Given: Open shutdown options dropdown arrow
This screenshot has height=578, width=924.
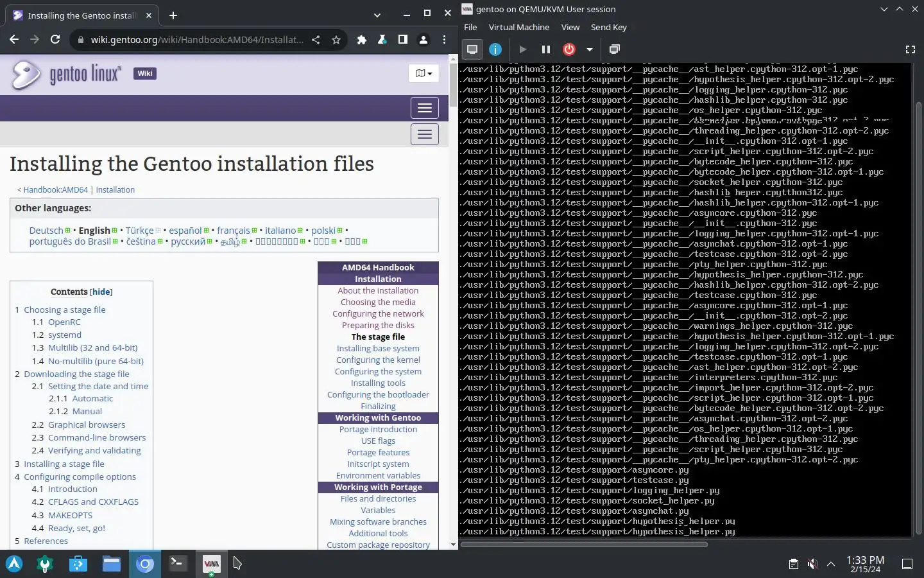Looking at the screenshot, I should [589, 49].
